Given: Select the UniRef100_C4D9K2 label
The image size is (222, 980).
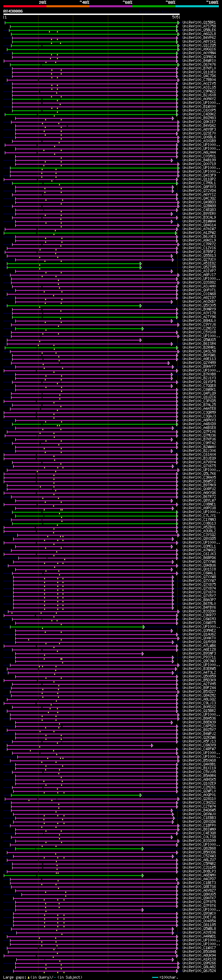Looking at the screenshot, I should (199, 114).
